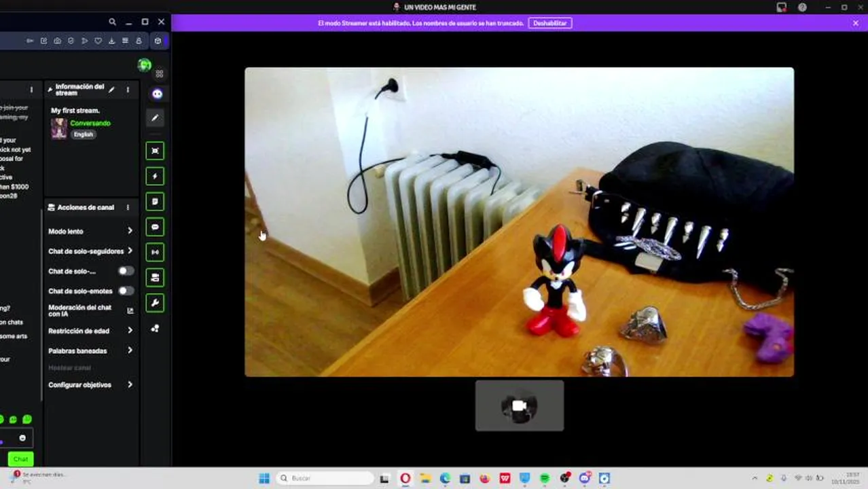Click the shield icon in the browser toolbar
The image size is (868, 489).
tap(71, 41)
